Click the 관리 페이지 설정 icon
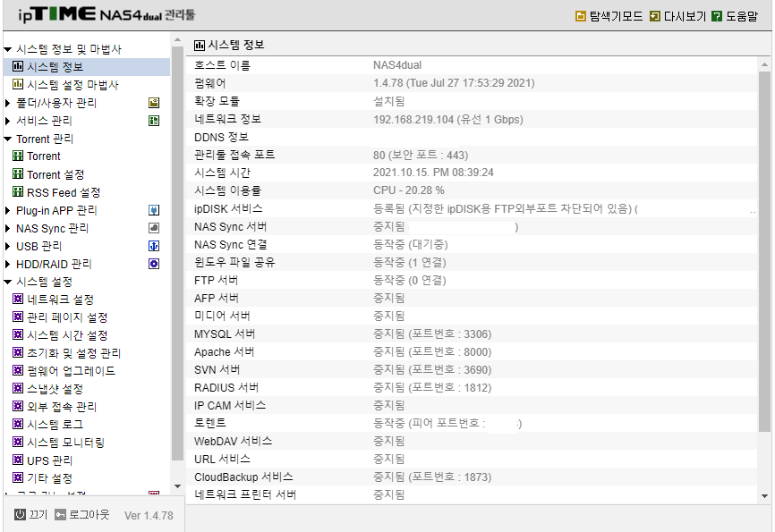Viewport: 775px width, 532px height. 18,317
